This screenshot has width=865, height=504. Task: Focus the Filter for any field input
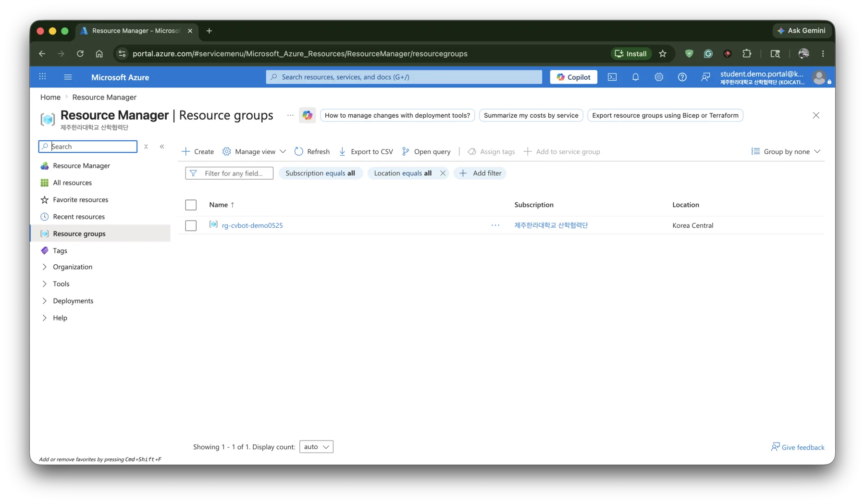229,173
